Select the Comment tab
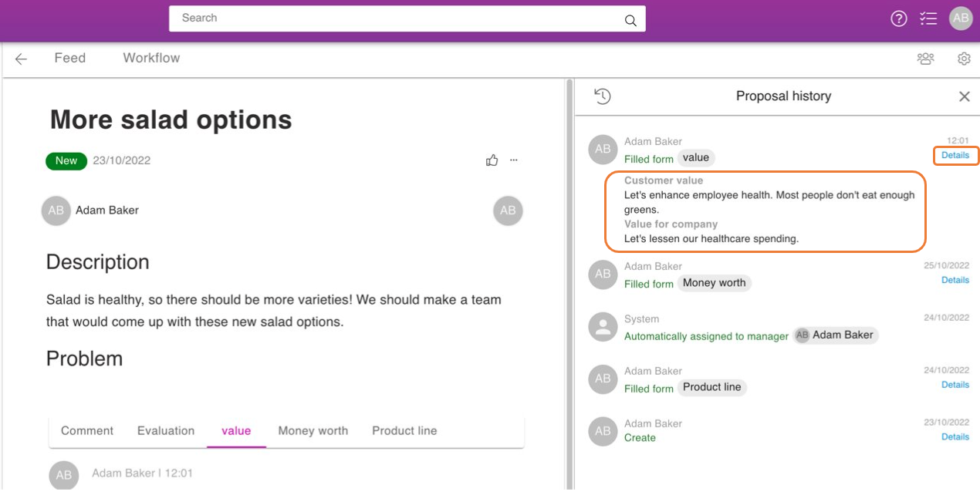 click(87, 431)
